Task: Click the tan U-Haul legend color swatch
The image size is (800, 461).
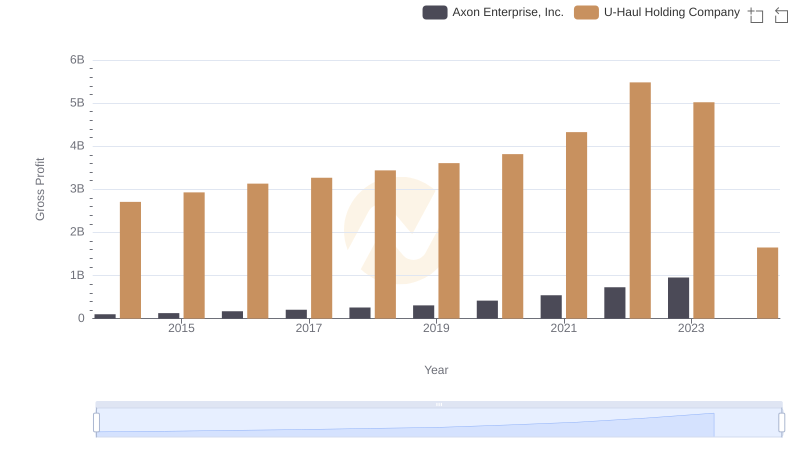Action: 586,12
